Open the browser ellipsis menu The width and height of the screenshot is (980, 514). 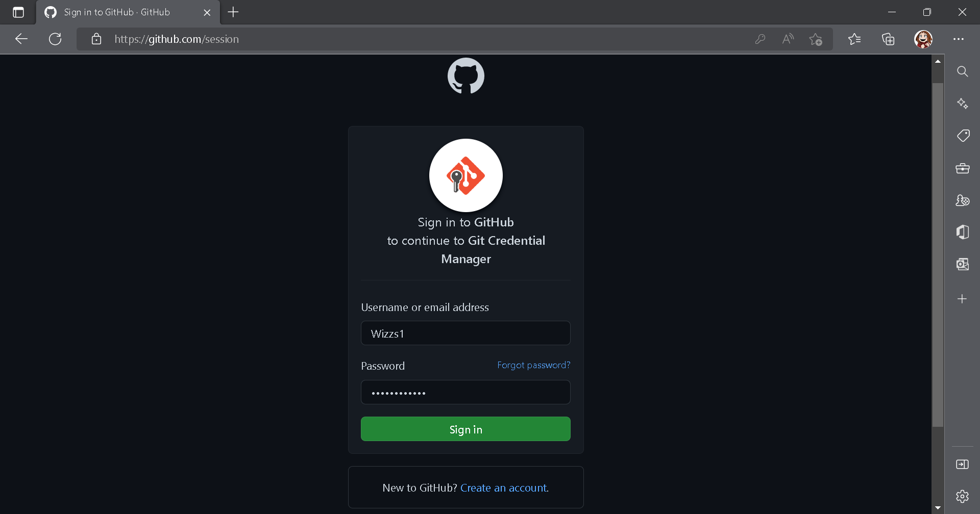point(959,39)
